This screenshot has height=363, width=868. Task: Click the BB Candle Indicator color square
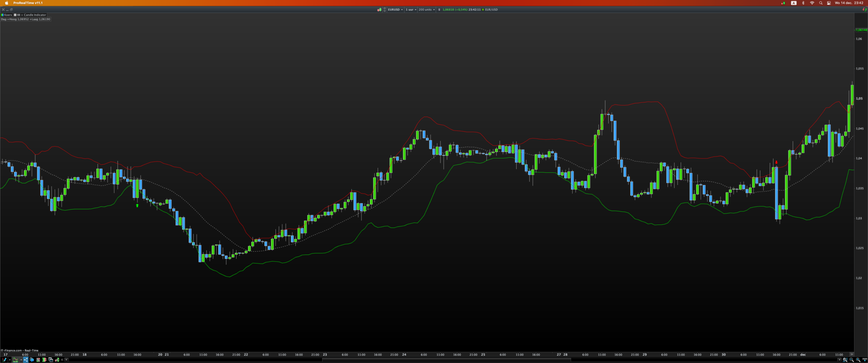tap(15, 15)
